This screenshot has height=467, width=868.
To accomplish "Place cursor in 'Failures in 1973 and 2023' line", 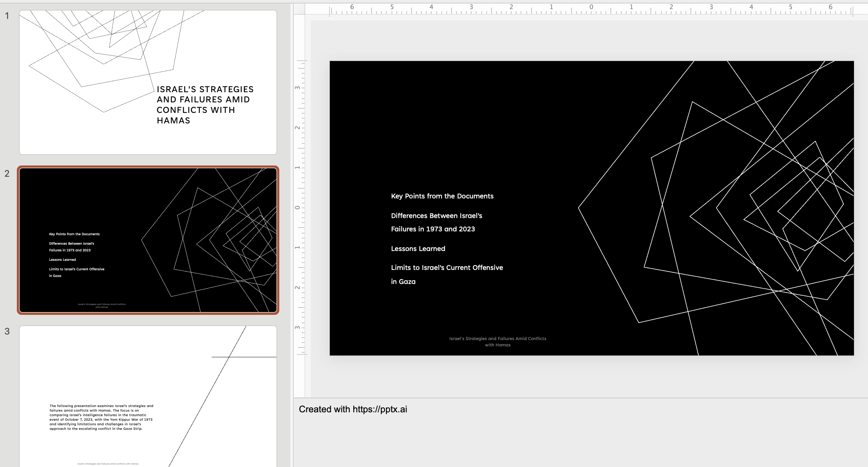I will (x=433, y=229).
